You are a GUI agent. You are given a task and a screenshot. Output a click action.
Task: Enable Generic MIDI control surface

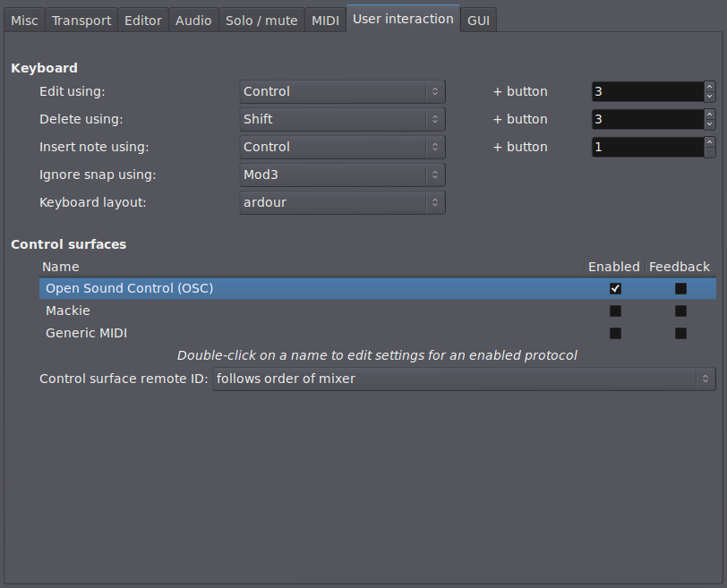(615, 333)
